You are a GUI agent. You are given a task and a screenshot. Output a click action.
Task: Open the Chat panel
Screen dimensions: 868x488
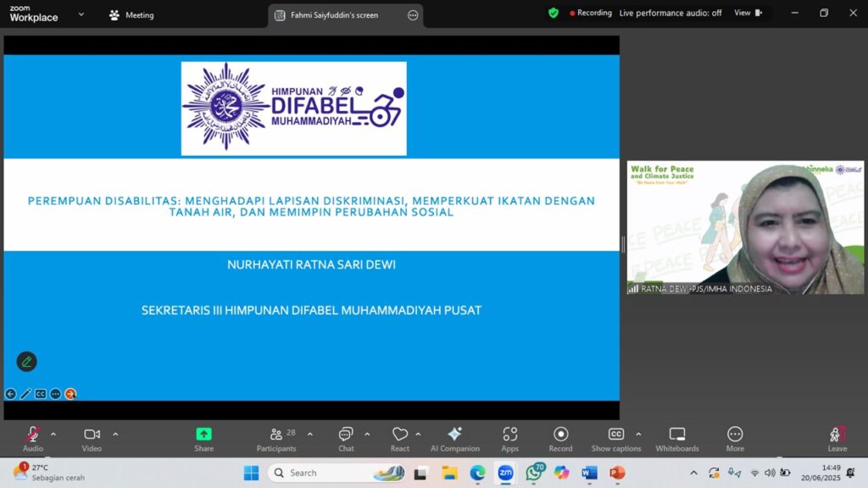pyautogui.click(x=346, y=440)
